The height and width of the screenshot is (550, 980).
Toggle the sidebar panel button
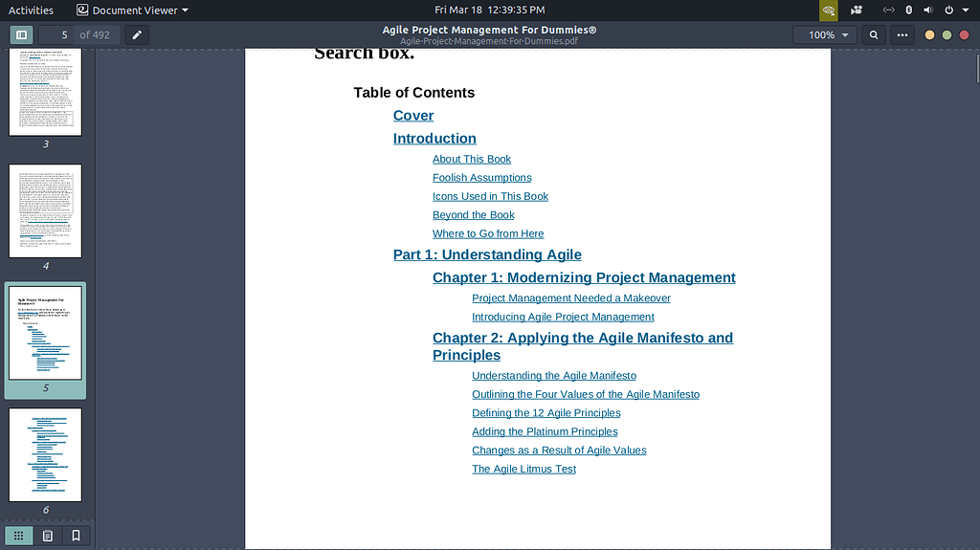point(21,35)
